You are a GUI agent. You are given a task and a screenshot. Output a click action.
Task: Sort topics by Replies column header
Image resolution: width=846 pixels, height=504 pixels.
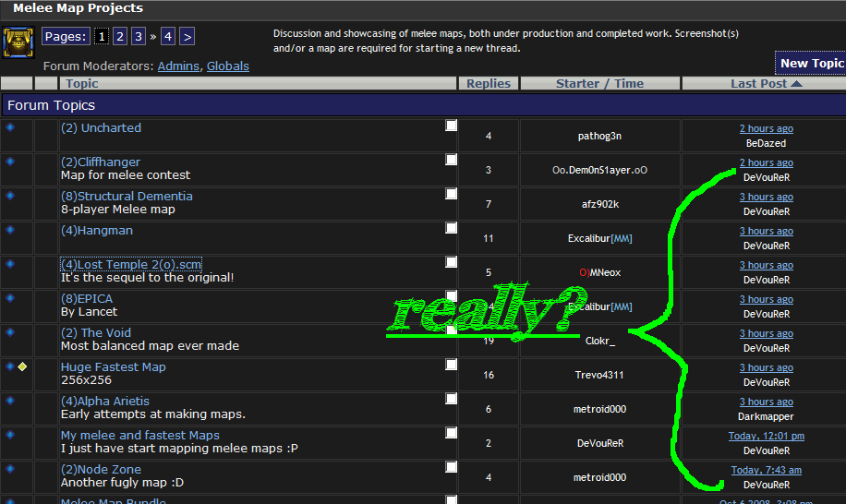point(489,84)
